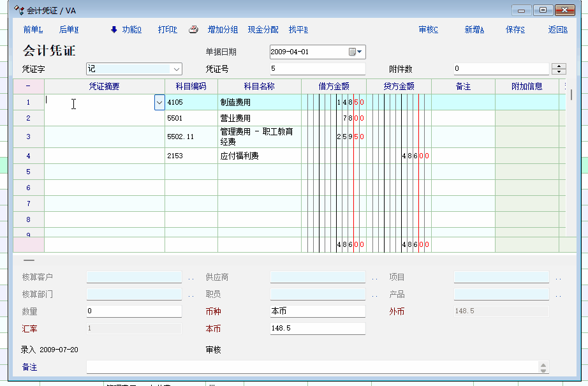Click the lookup dots beside 项目 field

[x=558, y=278]
